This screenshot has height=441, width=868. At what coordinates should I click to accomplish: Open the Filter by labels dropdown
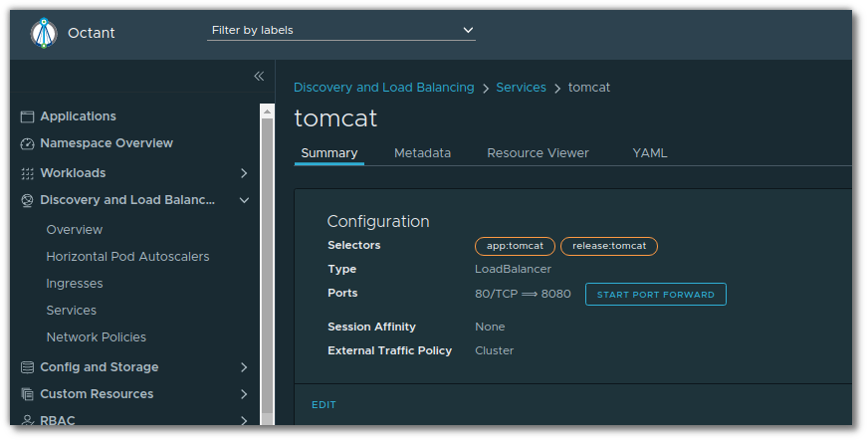pyautogui.click(x=341, y=31)
